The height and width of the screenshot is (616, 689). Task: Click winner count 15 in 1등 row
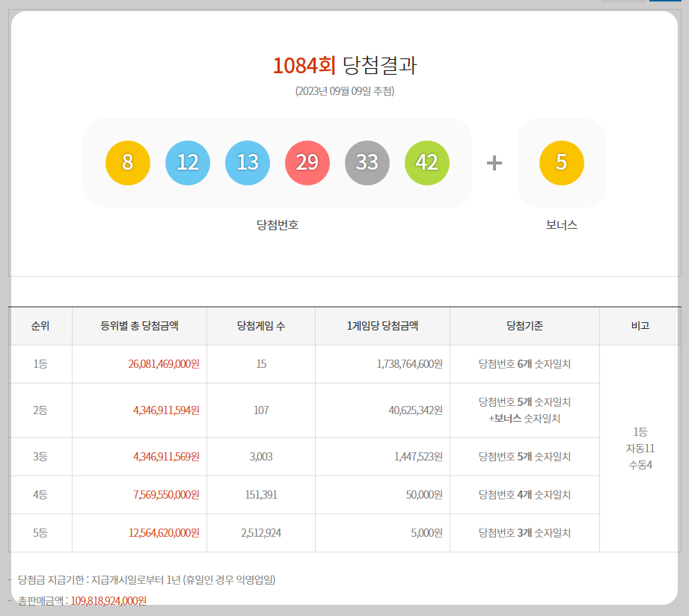[261, 364]
